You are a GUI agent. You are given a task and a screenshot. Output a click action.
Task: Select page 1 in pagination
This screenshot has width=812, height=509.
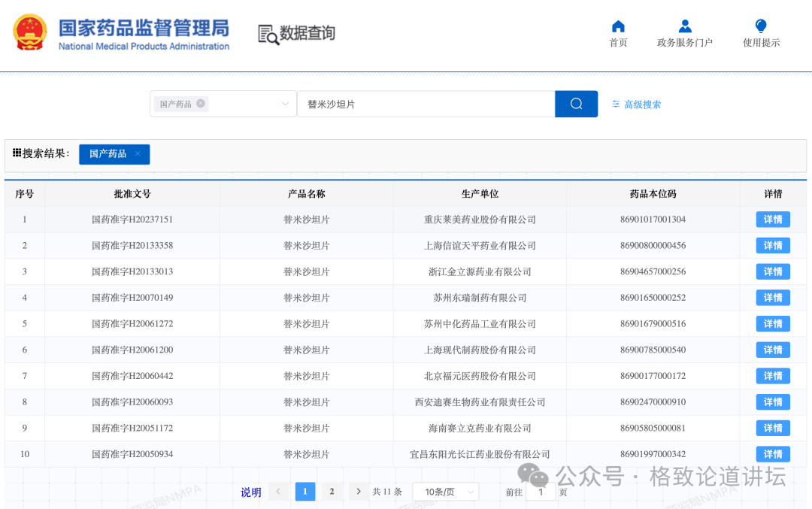coord(305,492)
